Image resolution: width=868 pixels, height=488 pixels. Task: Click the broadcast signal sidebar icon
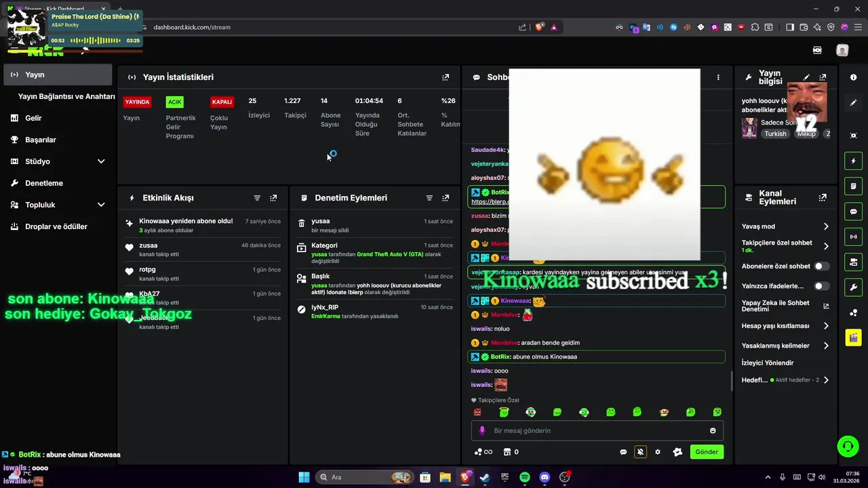tap(853, 237)
